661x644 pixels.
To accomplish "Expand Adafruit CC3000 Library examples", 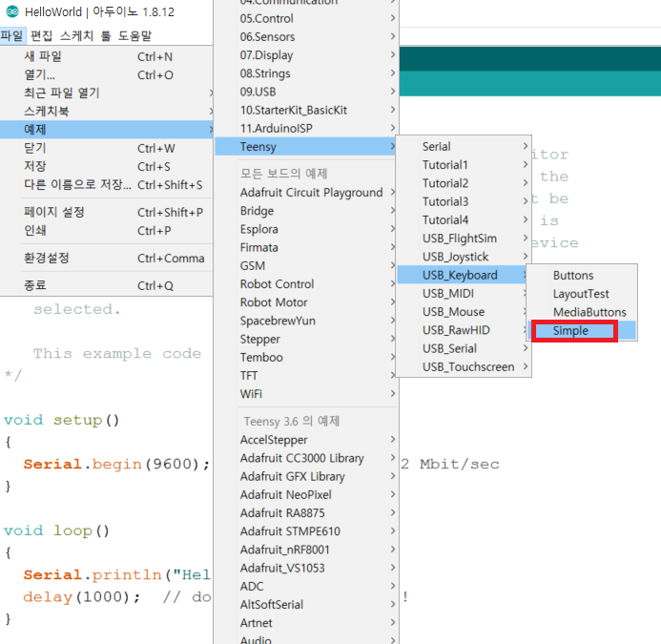I will tap(306, 459).
